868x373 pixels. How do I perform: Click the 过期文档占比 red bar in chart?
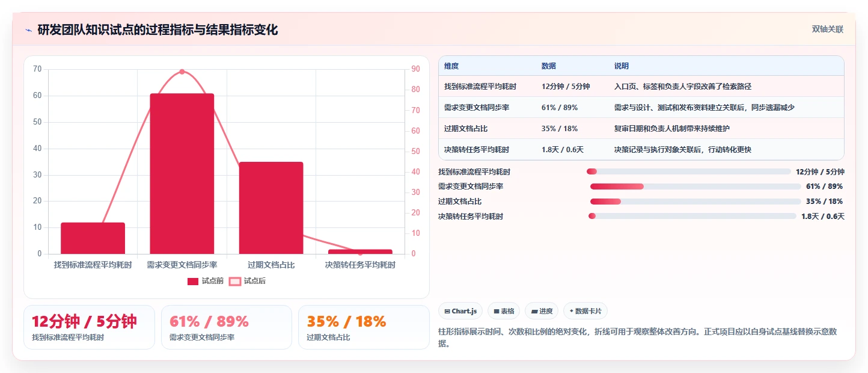coord(271,208)
